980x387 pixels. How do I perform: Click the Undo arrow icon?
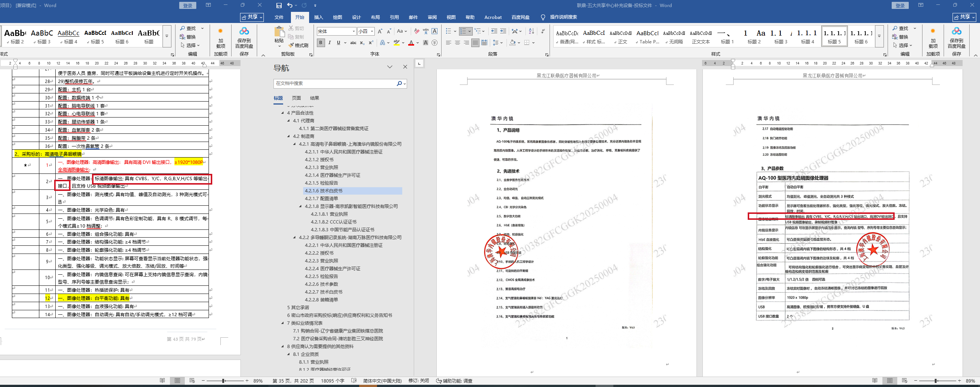[x=290, y=5]
